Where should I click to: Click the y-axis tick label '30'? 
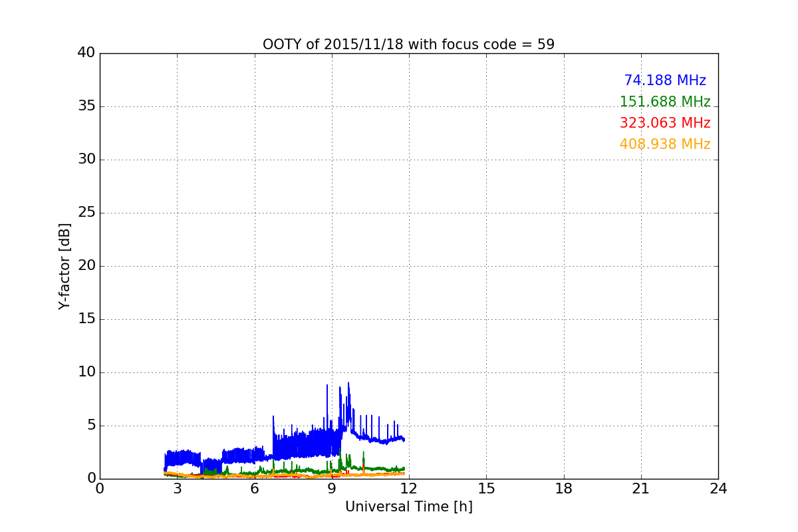click(86, 160)
